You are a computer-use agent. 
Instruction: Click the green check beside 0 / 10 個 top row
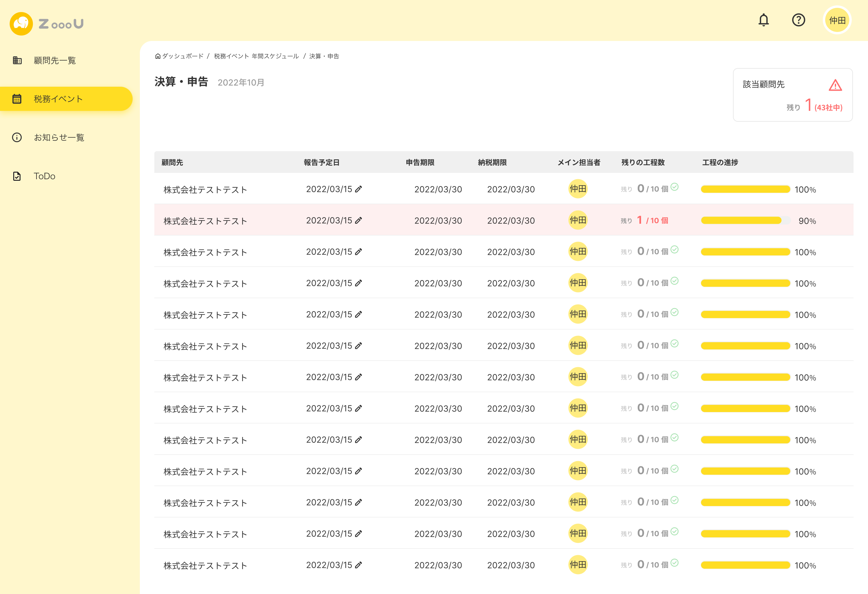pyautogui.click(x=674, y=187)
